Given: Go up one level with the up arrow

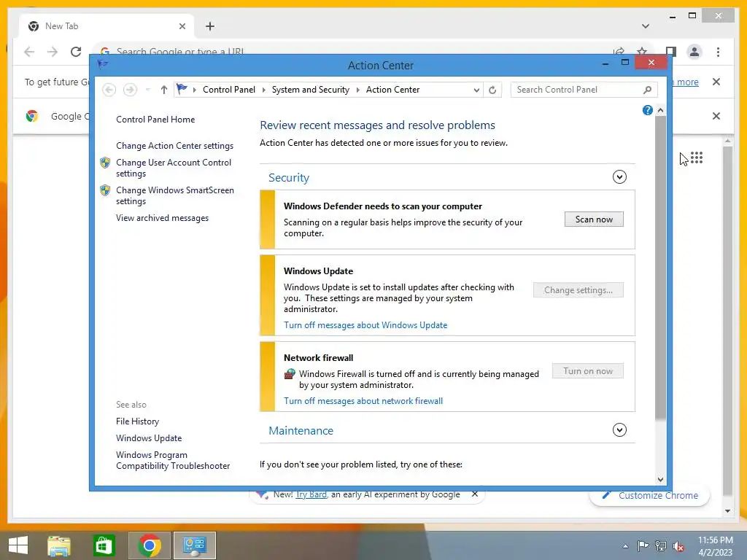Looking at the screenshot, I should (164, 90).
